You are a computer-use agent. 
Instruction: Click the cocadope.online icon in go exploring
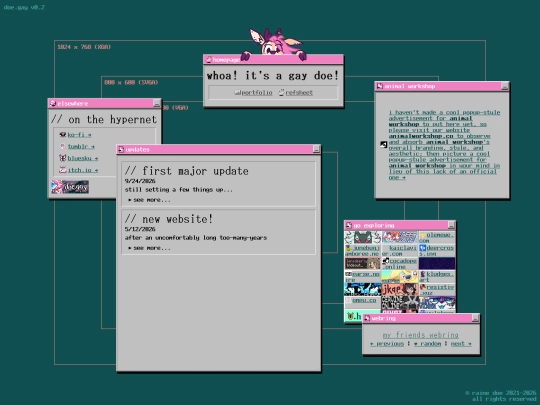pyautogui.click(x=386, y=261)
